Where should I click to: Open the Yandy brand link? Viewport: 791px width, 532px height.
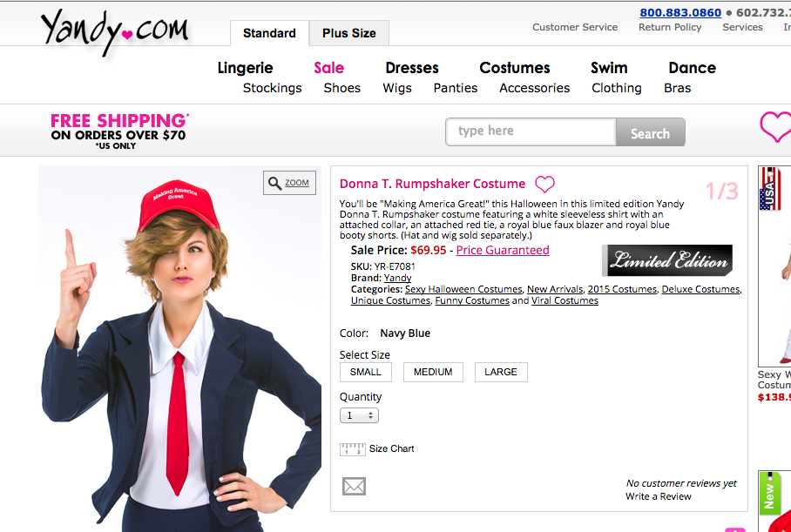pos(397,278)
